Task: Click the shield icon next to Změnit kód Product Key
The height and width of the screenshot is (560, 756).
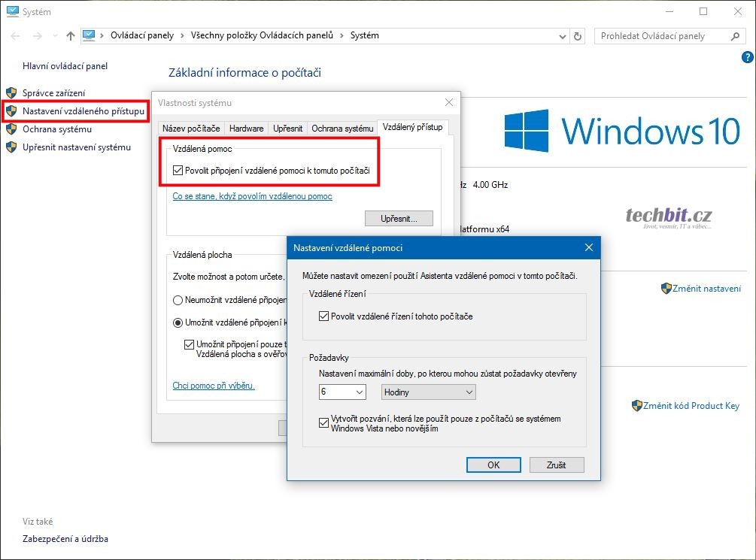Action: (x=636, y=406)
